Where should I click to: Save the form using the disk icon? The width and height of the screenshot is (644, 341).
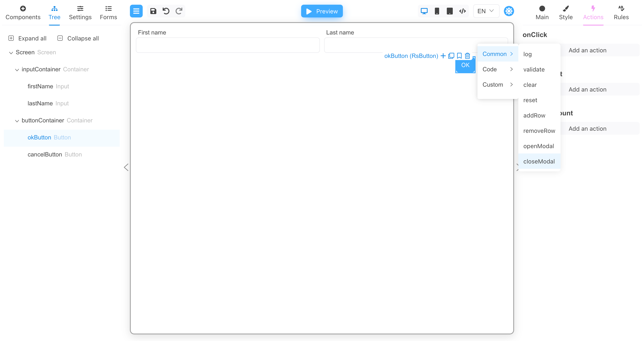(x=153, y=11)
